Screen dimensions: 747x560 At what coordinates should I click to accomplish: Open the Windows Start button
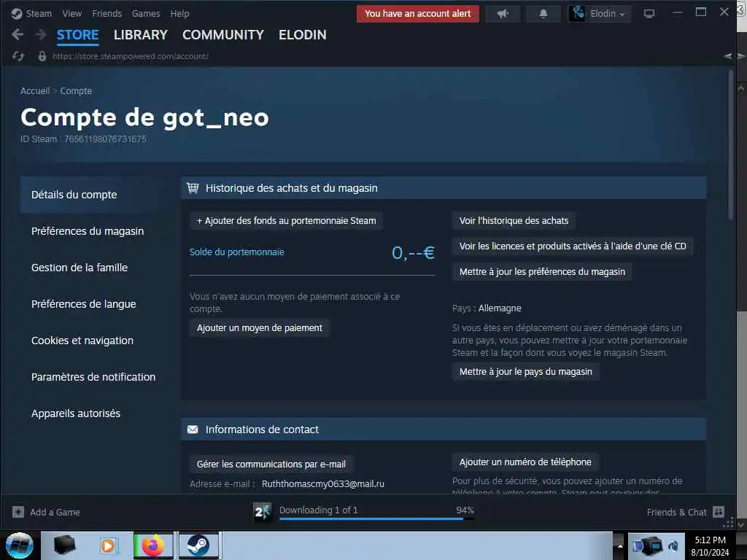tap(19, 545)
